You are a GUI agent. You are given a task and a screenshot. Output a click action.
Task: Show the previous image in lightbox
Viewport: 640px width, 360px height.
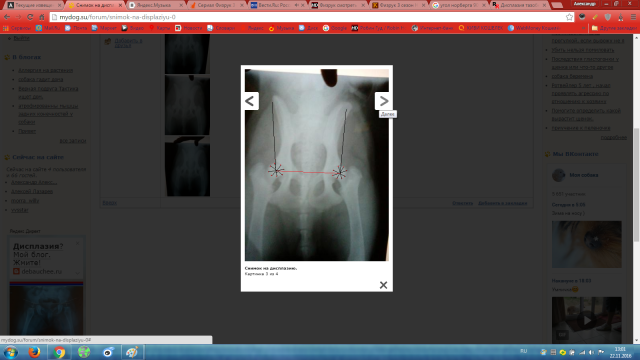point(251,101)
